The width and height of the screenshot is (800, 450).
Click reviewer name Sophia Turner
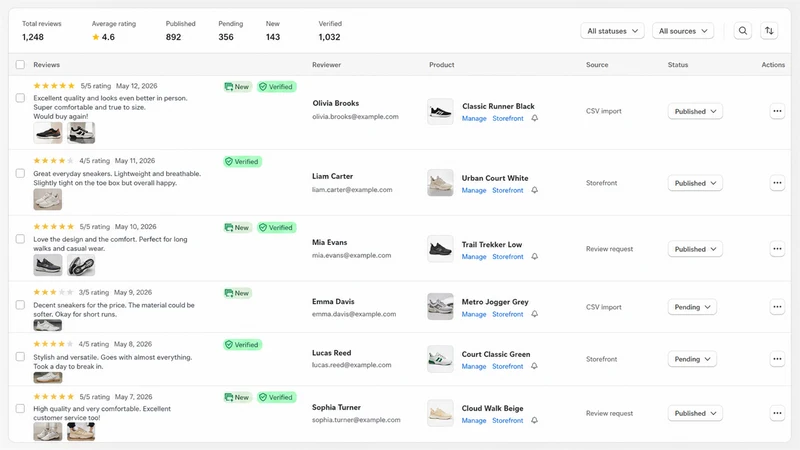(336, 407)
